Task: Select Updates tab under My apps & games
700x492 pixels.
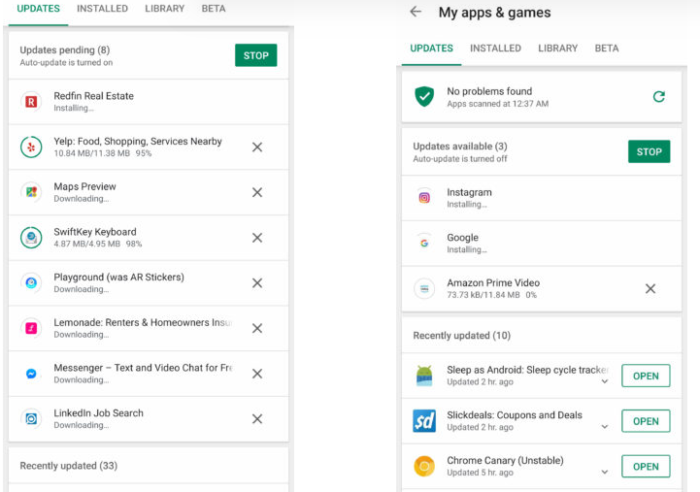Action: pyautogui.click(x=431, y=48)
